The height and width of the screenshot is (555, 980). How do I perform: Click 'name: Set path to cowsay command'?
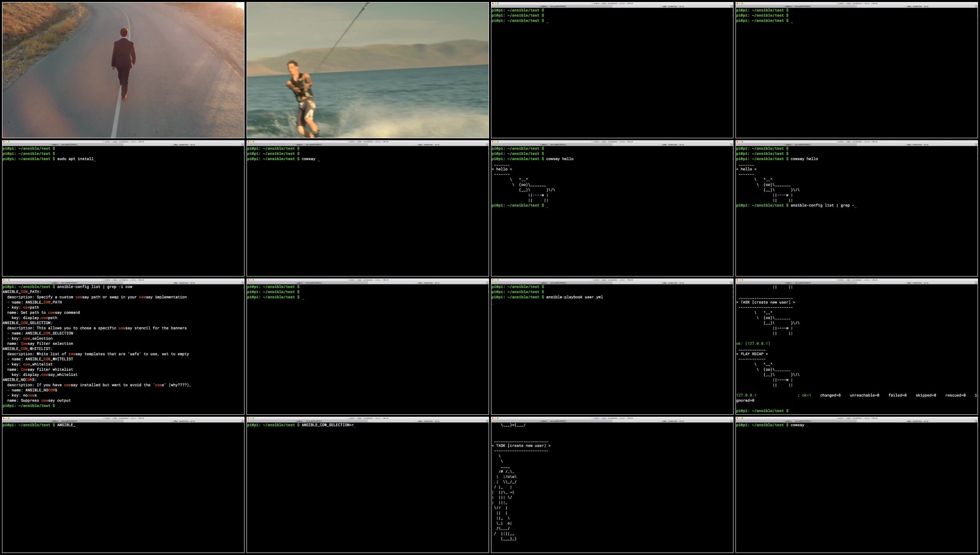43,312
